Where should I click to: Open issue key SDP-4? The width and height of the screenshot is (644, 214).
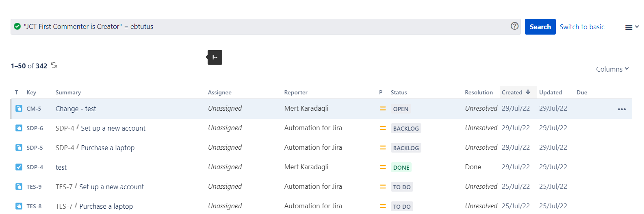pos(35,167)
